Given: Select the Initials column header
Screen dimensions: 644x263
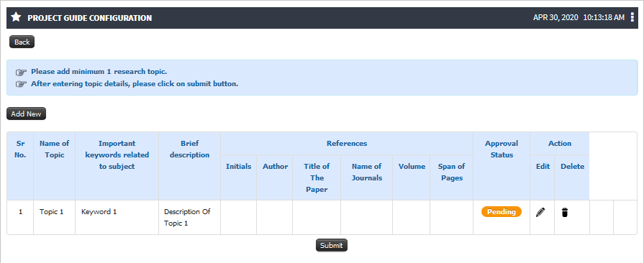Looking at the screenshot, I should click(239, 177).
